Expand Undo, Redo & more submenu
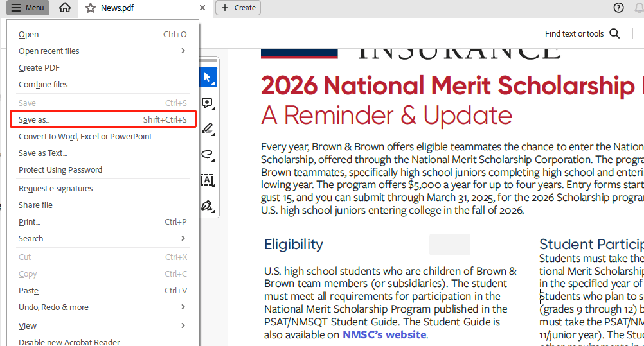The height and width of the screenshot is (346, 644). (102, 307)
